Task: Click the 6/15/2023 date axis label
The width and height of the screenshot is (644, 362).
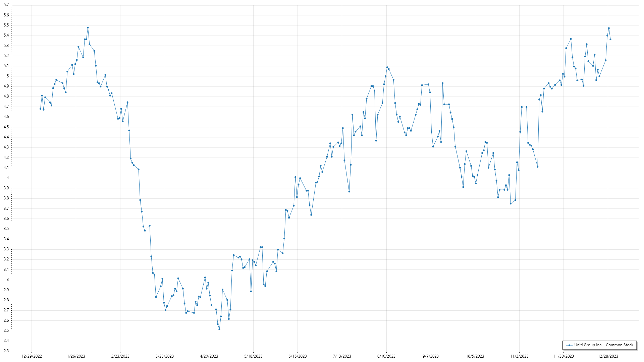Action: [298, 356]
